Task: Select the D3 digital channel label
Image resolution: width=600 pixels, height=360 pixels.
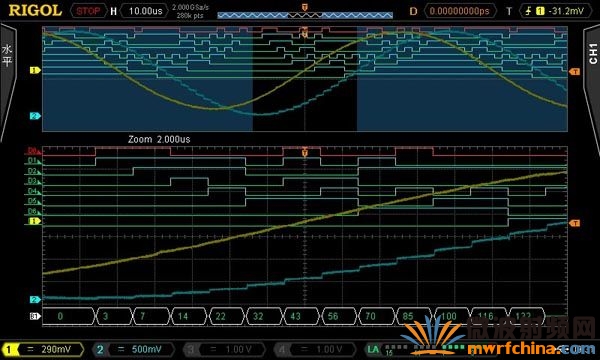Action: (33, 181)
